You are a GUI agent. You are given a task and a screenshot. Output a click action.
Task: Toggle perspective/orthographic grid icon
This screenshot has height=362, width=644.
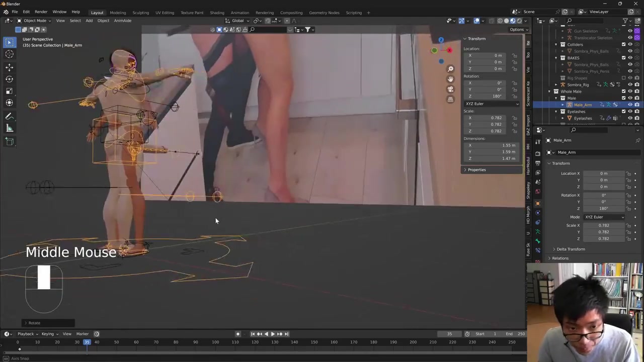[450, 99]
